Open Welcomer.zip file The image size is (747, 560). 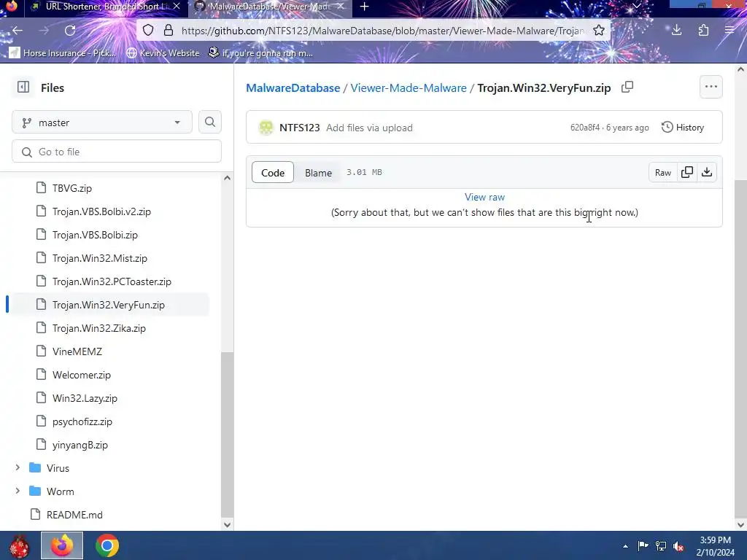tap(82, 375)
